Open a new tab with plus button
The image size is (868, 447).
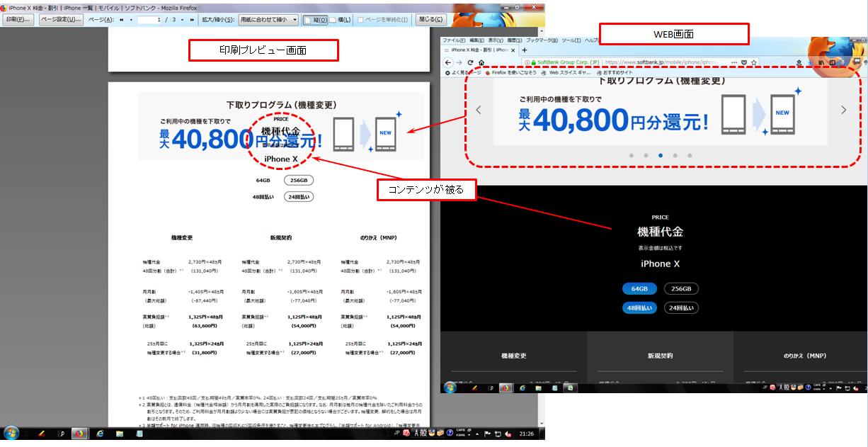524,50
